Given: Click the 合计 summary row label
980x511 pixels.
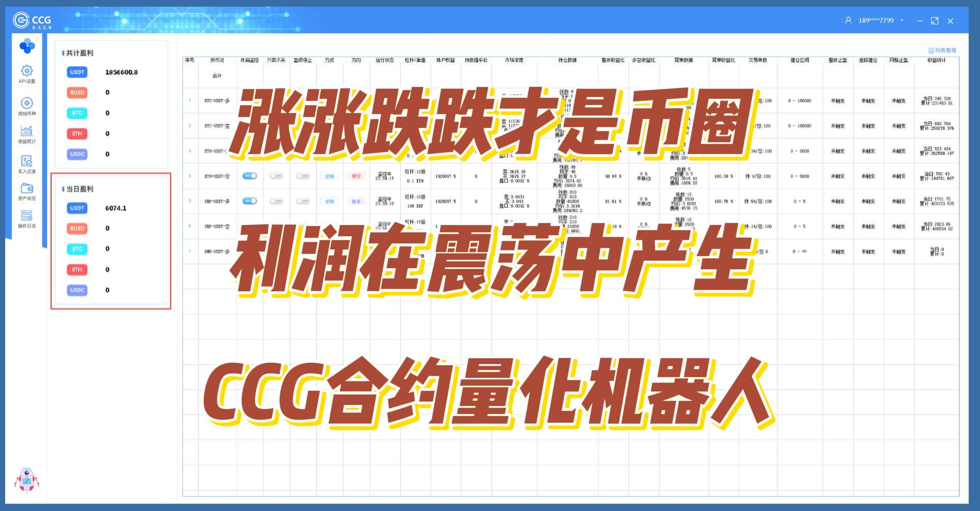Looking at the screenshot, I should [217, 75].
